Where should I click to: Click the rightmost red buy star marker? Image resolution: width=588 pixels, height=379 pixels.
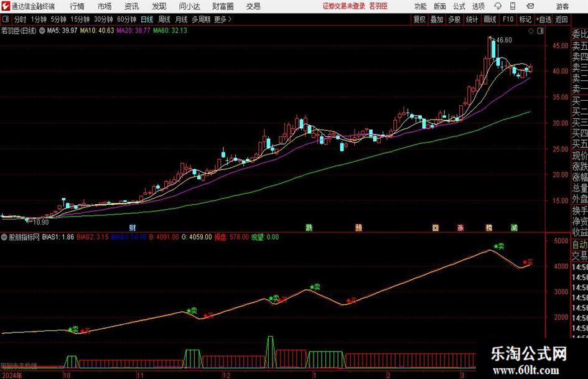[528, 262]
